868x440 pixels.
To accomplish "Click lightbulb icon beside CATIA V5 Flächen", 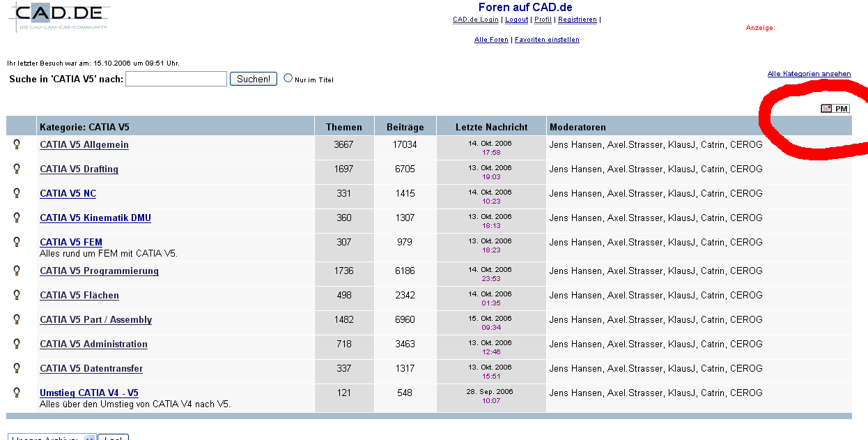I will [17, 295].
